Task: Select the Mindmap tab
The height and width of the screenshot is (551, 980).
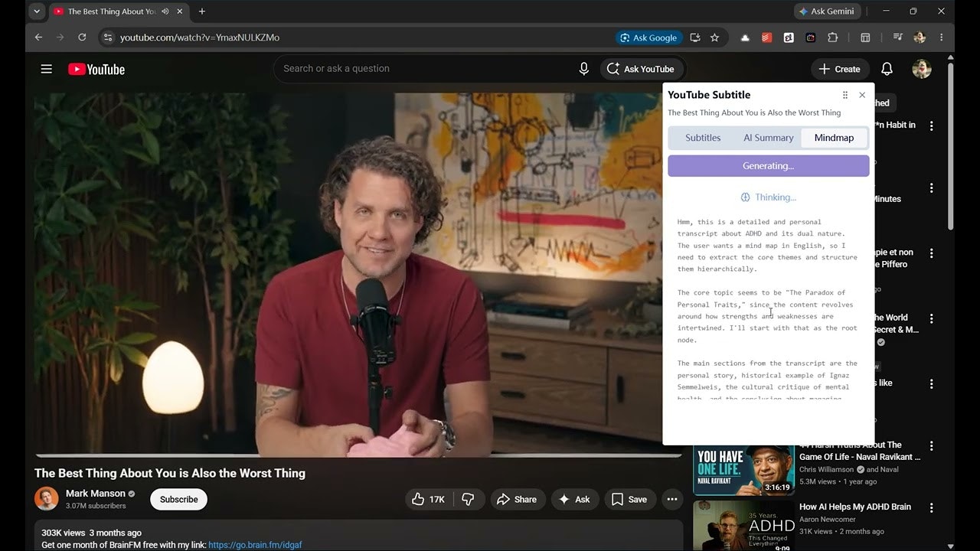Action: 834,138
